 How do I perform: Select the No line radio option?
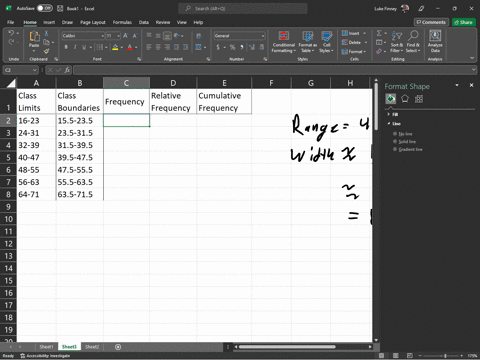[x=395, y=134]
